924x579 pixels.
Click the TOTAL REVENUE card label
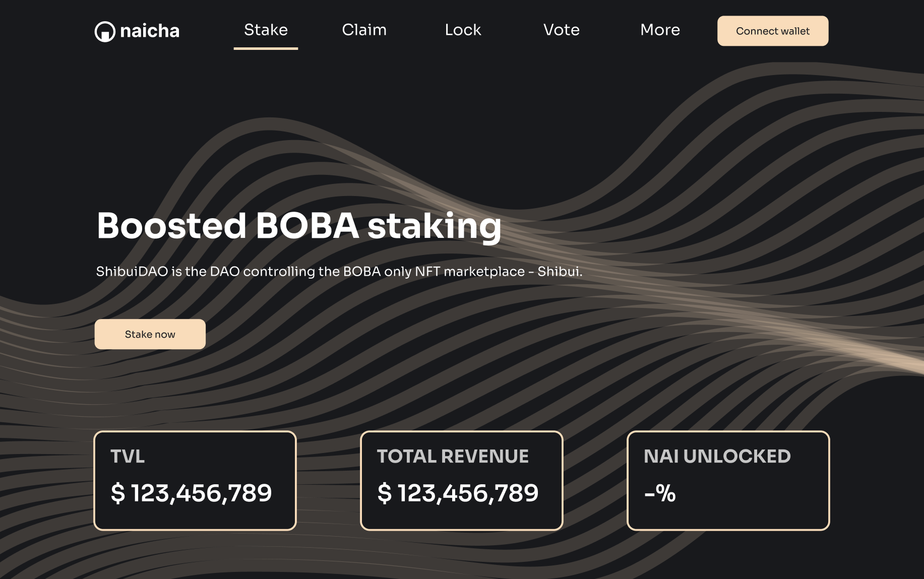click(453, 457)
